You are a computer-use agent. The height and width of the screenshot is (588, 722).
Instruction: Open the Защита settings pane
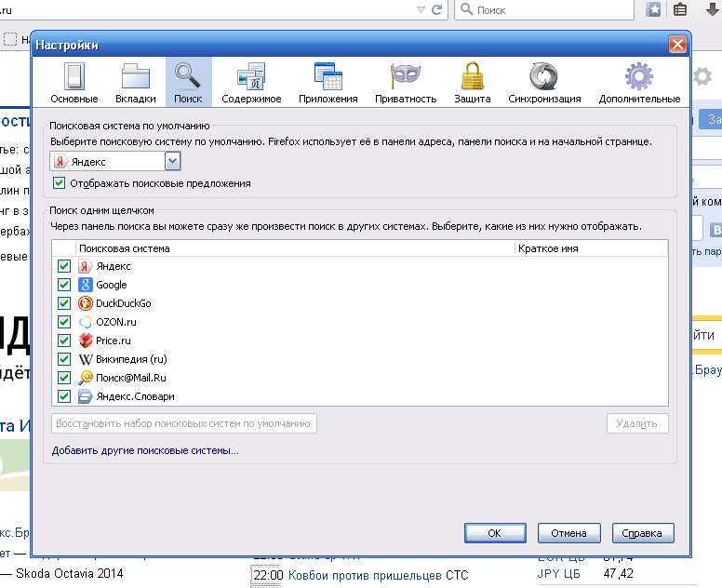473,83
